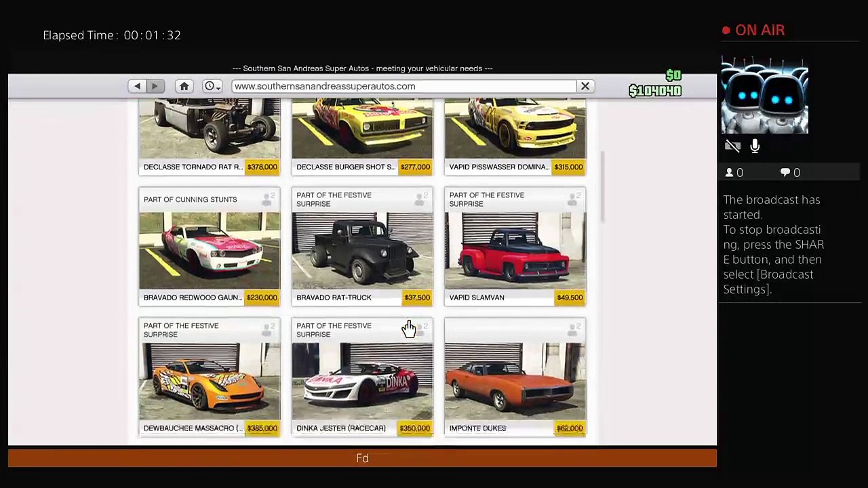Select the $385,000 Massacro price tag

coord(262,428)
